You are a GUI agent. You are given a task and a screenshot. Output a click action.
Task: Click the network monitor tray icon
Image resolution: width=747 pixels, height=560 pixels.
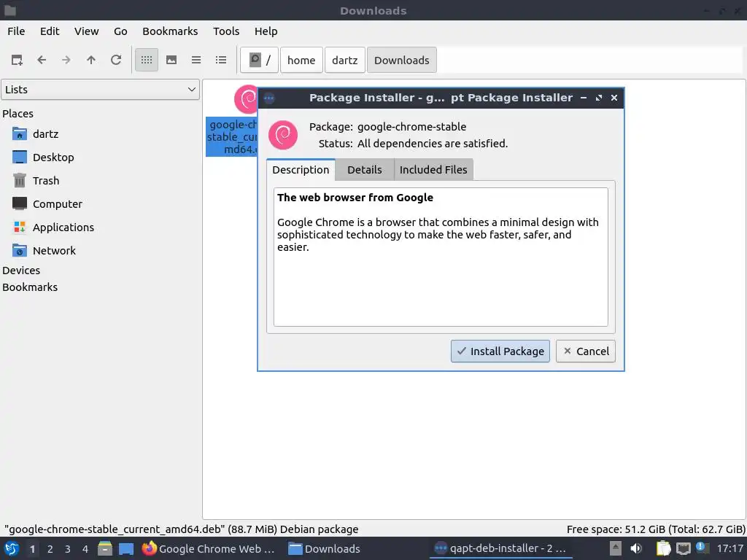point(684,548)
